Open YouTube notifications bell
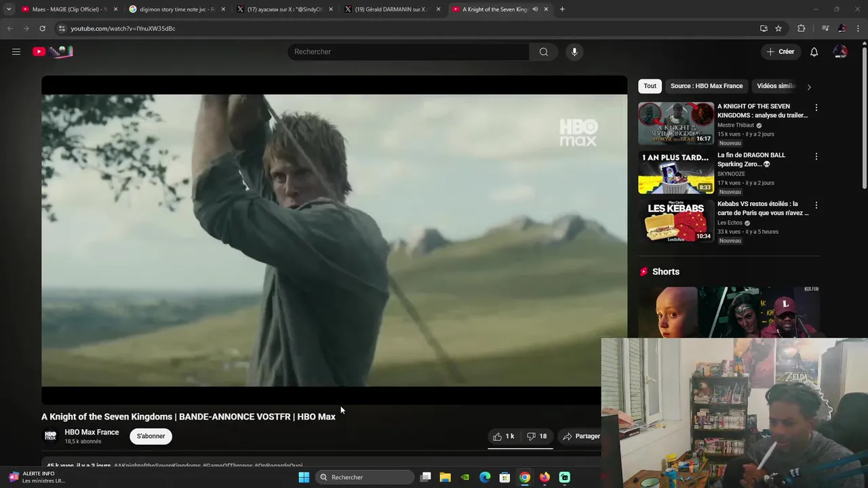The height and width of the screenshot is (488, 868). coord(814,52)
